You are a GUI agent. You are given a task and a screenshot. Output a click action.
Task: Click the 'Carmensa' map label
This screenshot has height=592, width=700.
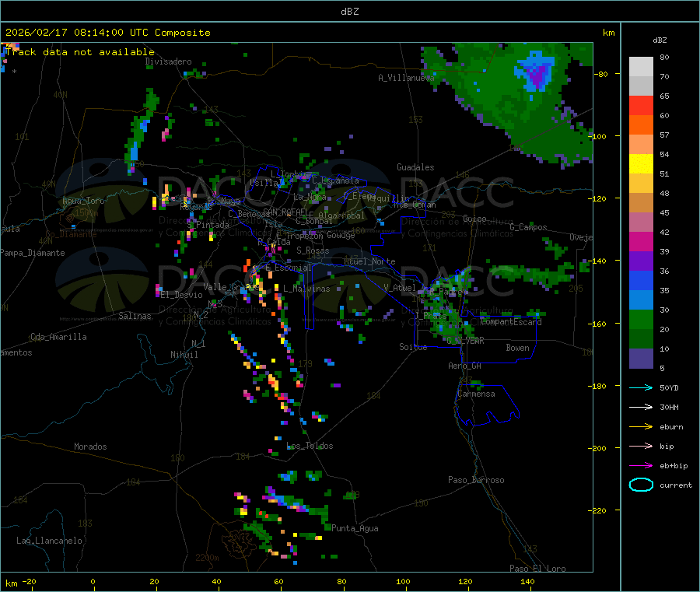click(x=476, y=394)
